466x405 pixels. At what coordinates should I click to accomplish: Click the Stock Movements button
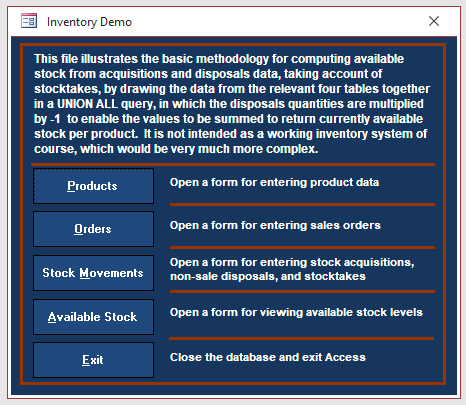click(93, 273)
